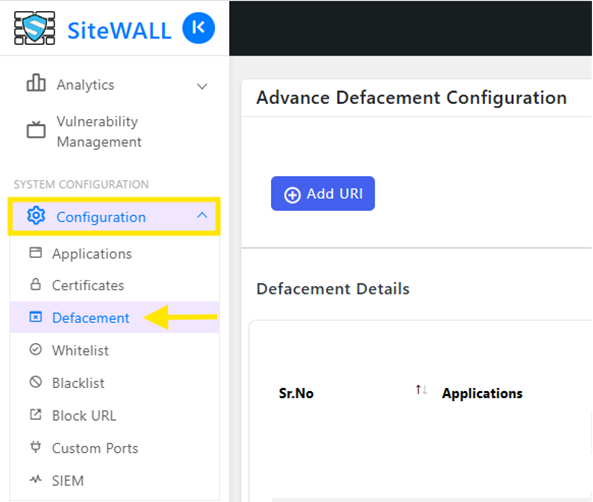Collapse the Configuration section chevron
Viewport: 593px width, 502px height.
pos(202,216)
